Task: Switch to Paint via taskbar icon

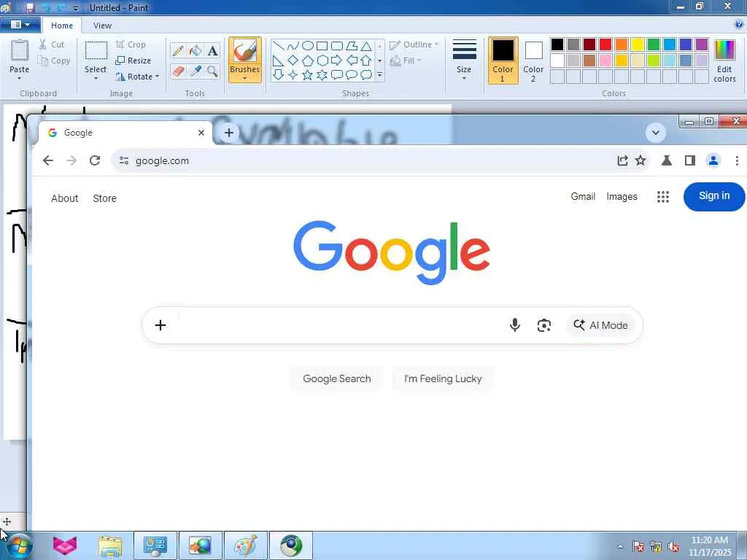Action: (245, 545)
